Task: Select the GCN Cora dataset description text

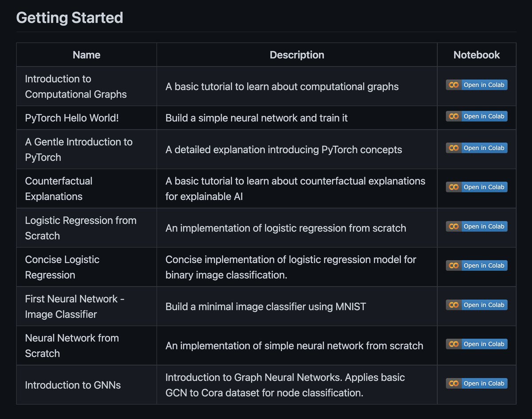Action: click(285, 385)
